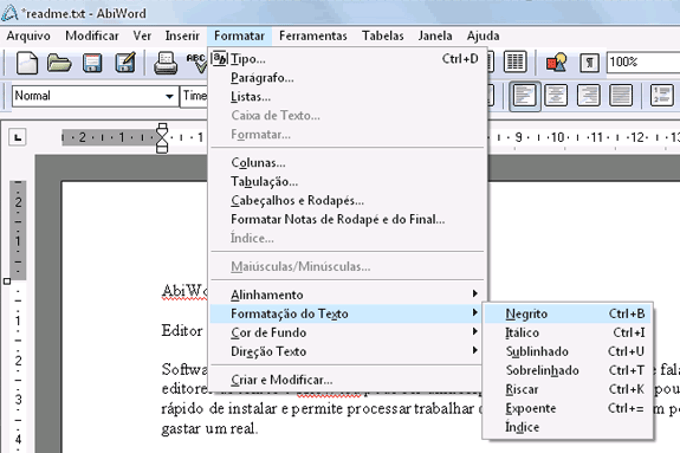This screenshot has height=453, width=680.
Task: Select Índice in the text formatting submenu
Action: tap(567, 427)
